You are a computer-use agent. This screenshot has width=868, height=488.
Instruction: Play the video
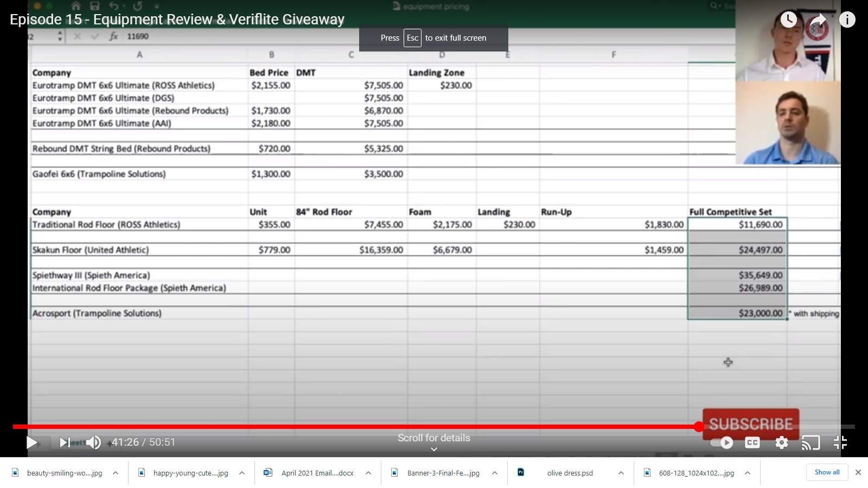[x=31, y=442]
